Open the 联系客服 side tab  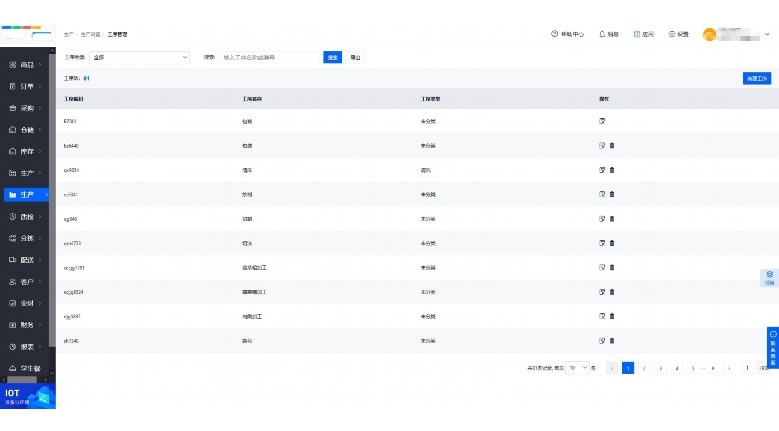[x=773, y=347]
